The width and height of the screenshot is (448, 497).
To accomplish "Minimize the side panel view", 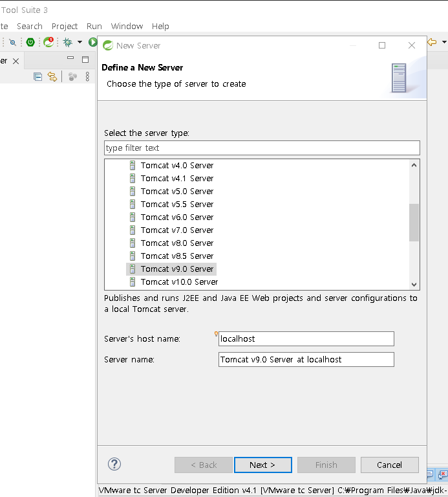I will click(x=70, y=58).
